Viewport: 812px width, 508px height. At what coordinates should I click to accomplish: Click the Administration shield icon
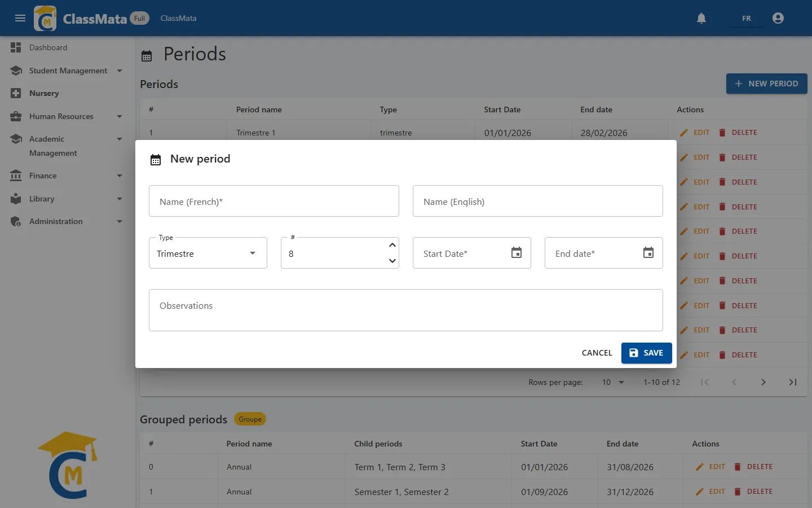(x=16, y=221)
